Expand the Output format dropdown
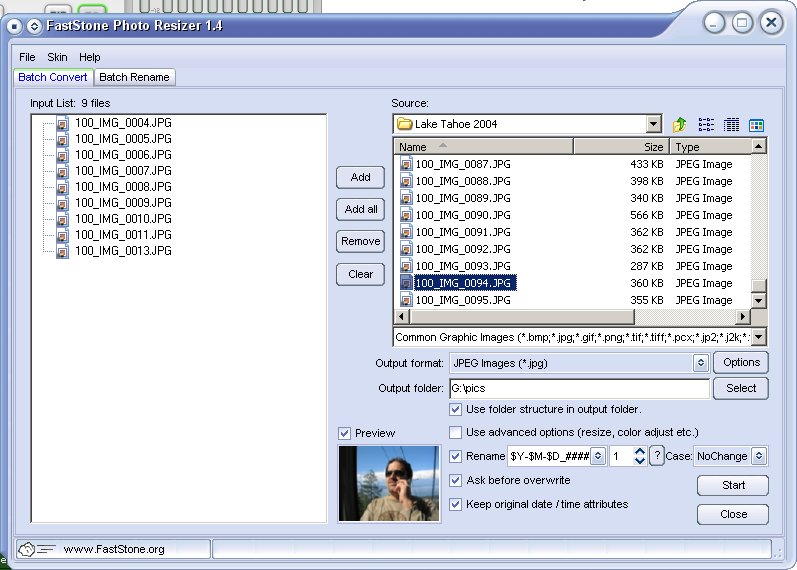Image resolution: width=797 pixels, height=570 pixels. point(701,363)
